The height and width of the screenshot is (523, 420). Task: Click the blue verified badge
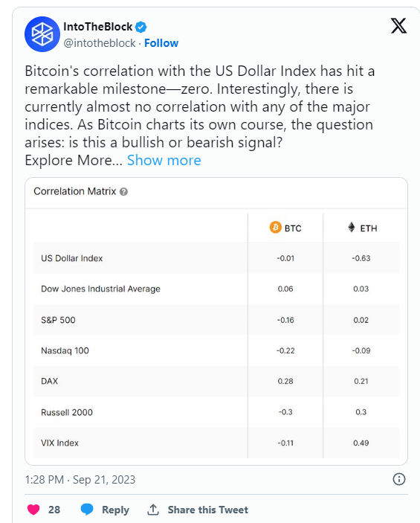pyautogui.click(x=140, y=27)
